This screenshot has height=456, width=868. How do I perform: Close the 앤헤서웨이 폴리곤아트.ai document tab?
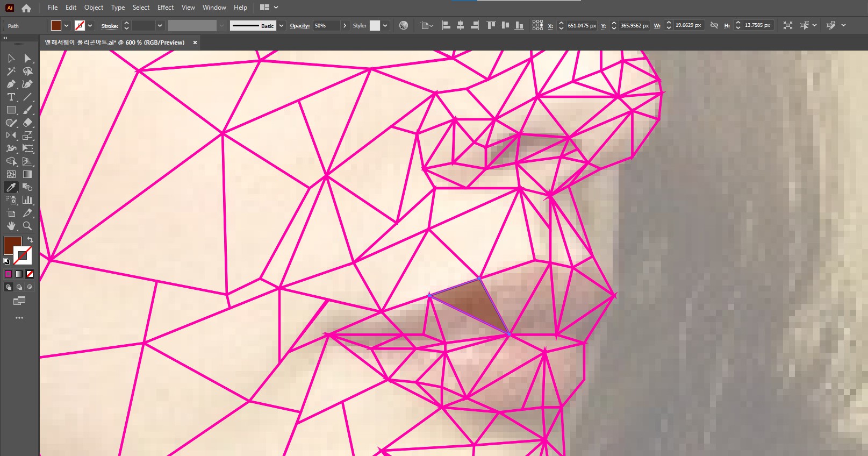pos(195,42)
